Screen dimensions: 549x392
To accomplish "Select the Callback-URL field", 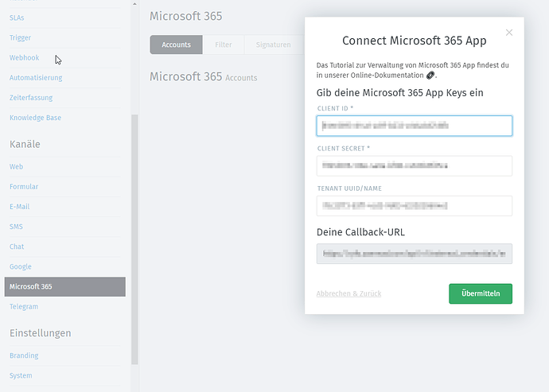I will (415, 254).
